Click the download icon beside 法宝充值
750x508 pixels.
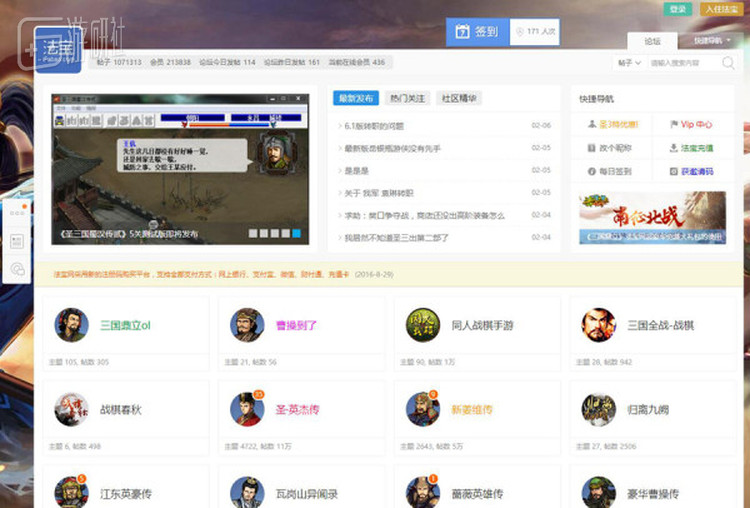click(x=673, y=148)
